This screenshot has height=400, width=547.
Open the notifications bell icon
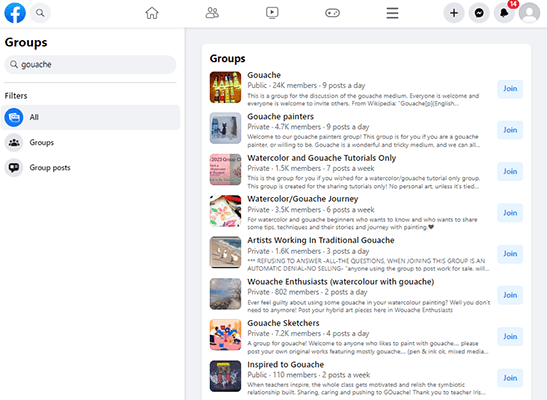(504, 13)
